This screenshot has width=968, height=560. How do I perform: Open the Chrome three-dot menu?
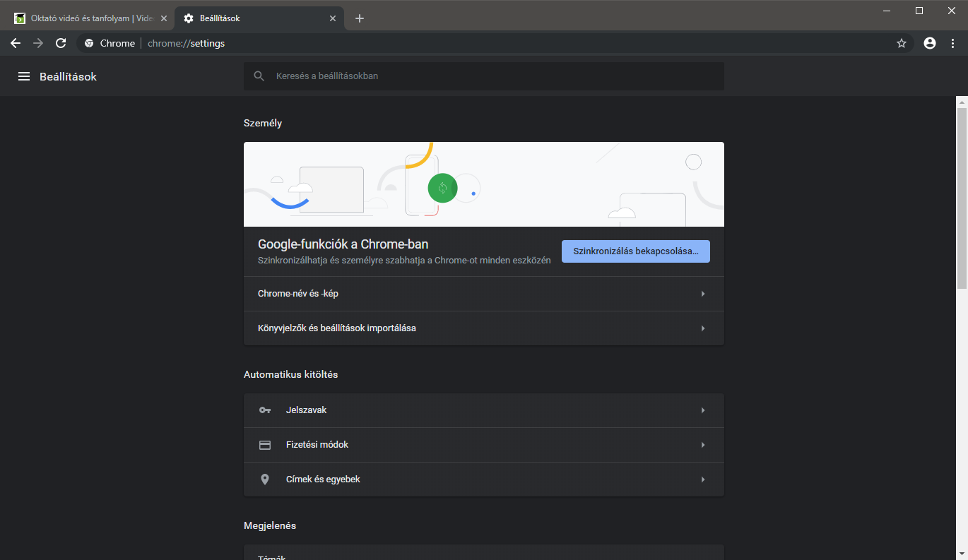[952, 43]
